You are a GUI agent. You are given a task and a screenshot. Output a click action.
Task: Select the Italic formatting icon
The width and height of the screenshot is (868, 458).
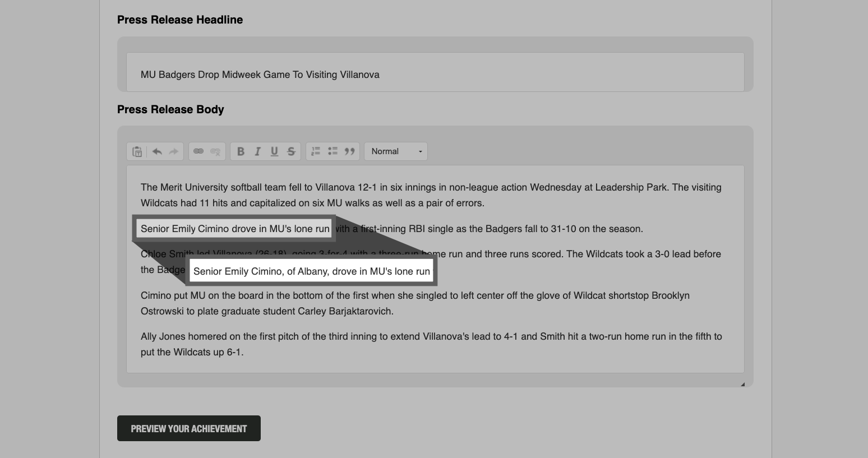pyautogui.click(x=257, y=151)
